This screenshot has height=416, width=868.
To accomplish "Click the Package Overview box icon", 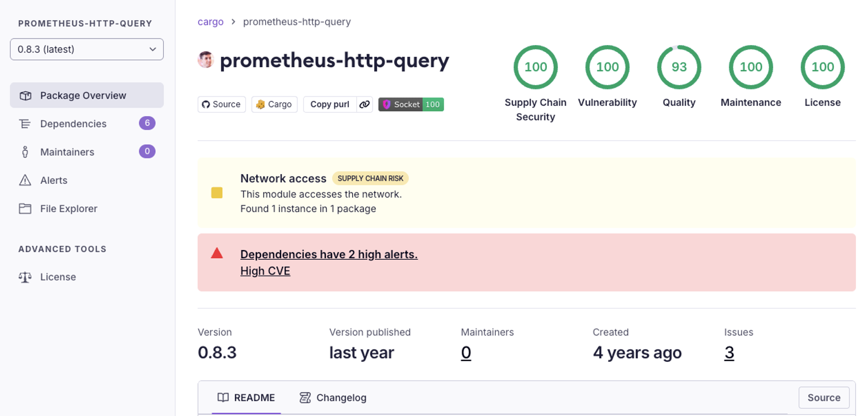I will coord(25,95).
